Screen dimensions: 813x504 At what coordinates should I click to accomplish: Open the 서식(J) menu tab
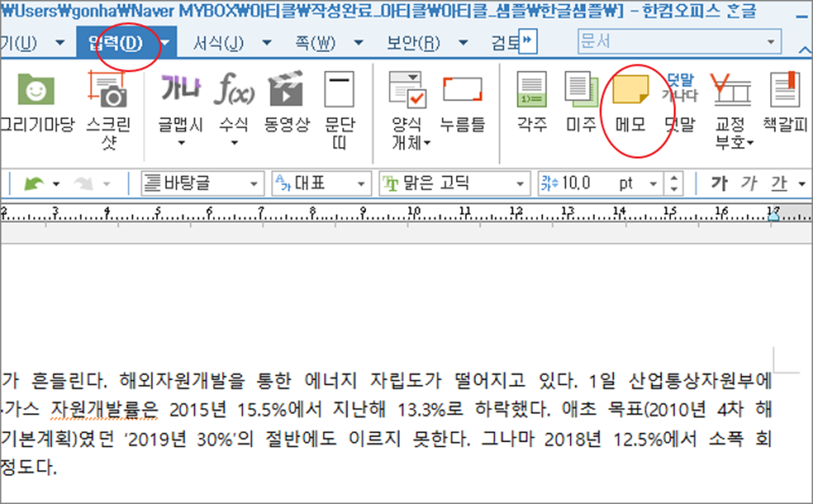coord(219,43)
